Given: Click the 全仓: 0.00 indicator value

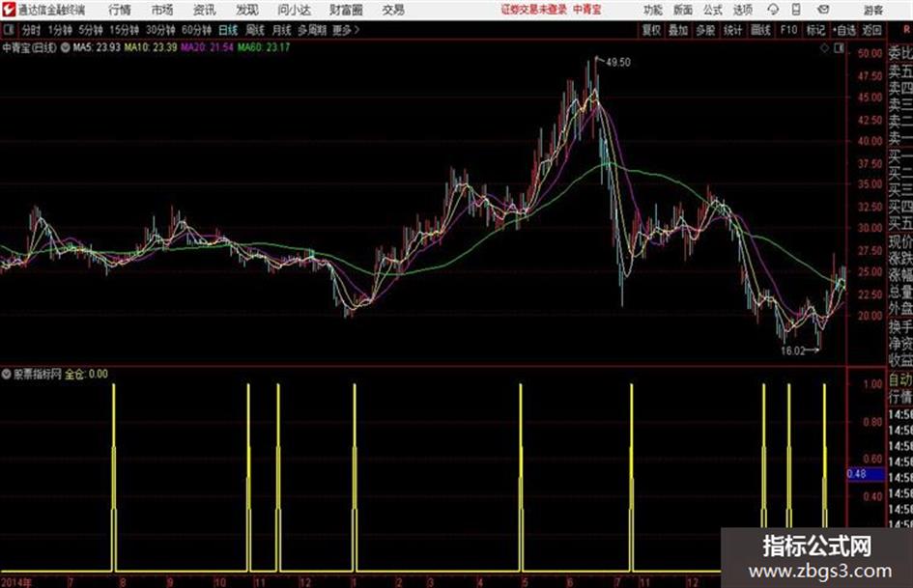Looking at the screenshot, I should (86, 375).
